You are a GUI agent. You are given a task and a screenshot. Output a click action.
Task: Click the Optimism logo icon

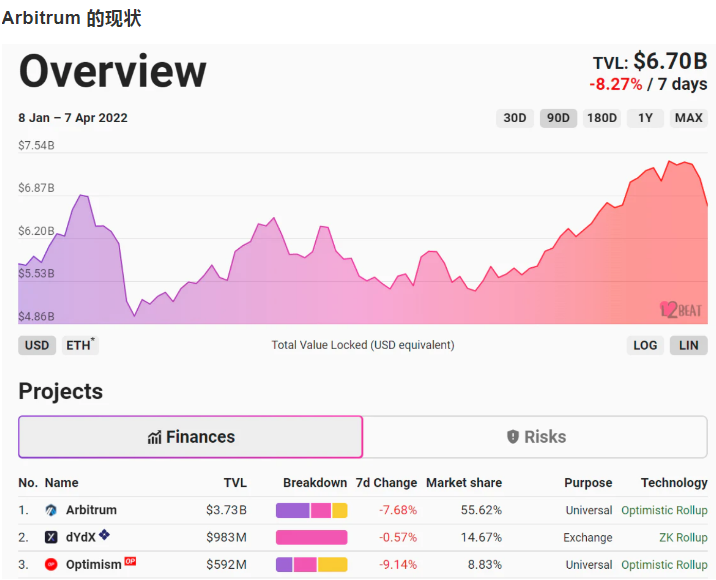click(x=51, y=565)
